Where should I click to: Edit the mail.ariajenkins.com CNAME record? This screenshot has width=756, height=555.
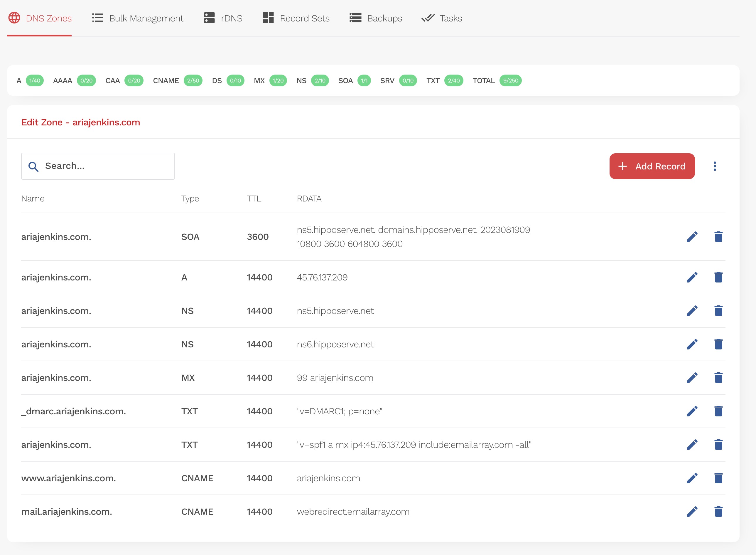[692, 512]
